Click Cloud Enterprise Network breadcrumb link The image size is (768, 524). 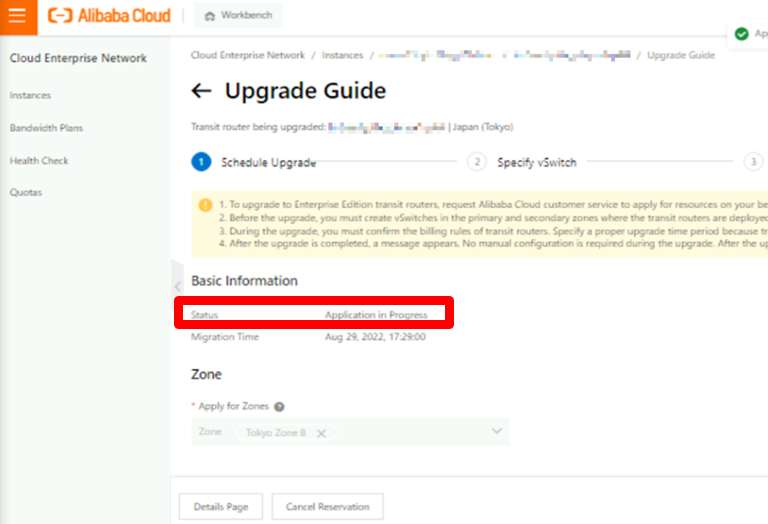point(248,55)
